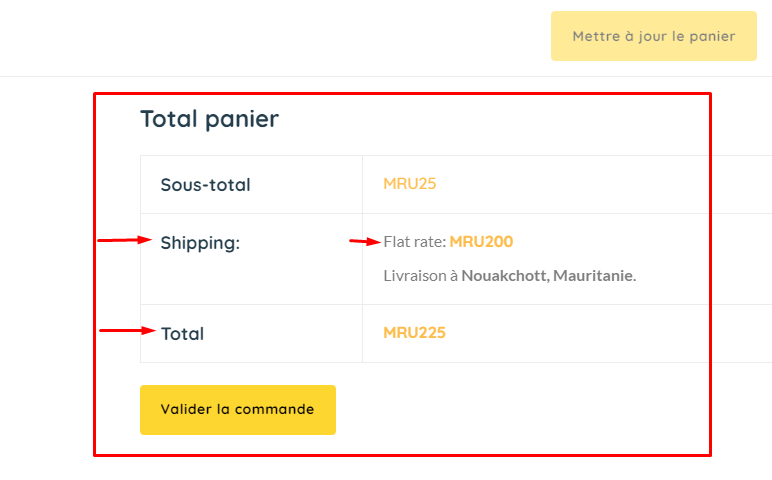Click the word Mauritanie in delivery line

coord(594,276)
